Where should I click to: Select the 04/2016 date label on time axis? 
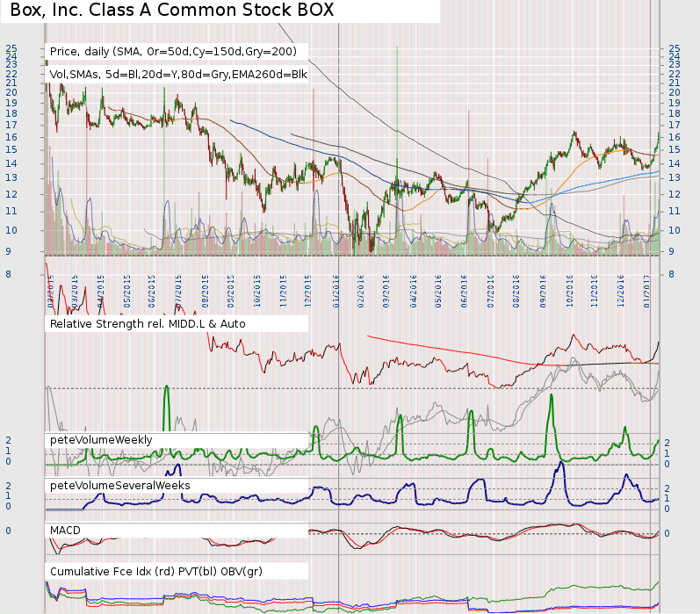point(413,291)
